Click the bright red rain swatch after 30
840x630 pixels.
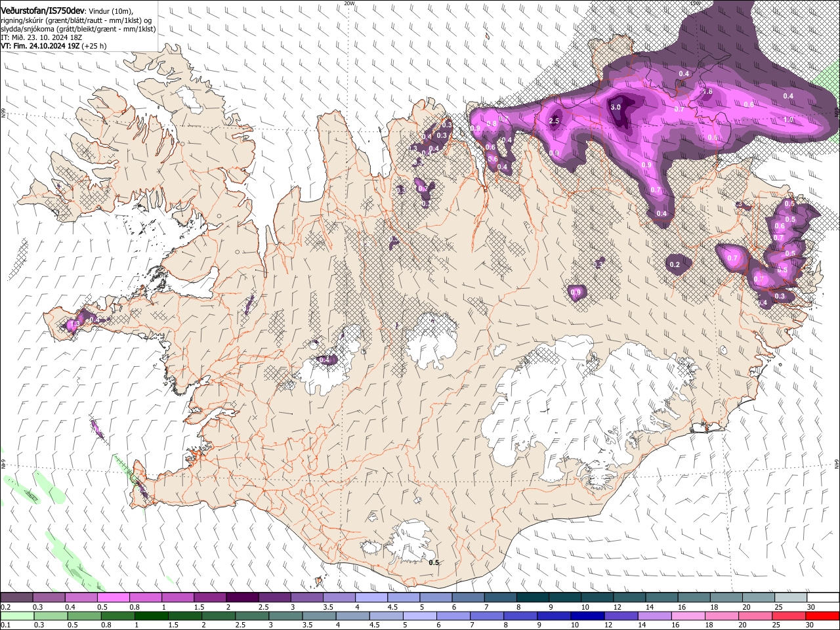click(x=823, y=616)
